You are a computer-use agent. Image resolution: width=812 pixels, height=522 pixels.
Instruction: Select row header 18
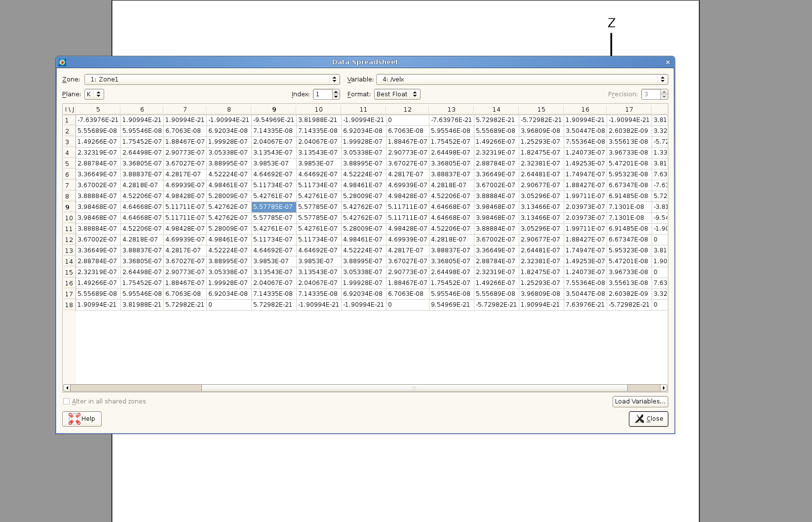click(x=69, y=305)
